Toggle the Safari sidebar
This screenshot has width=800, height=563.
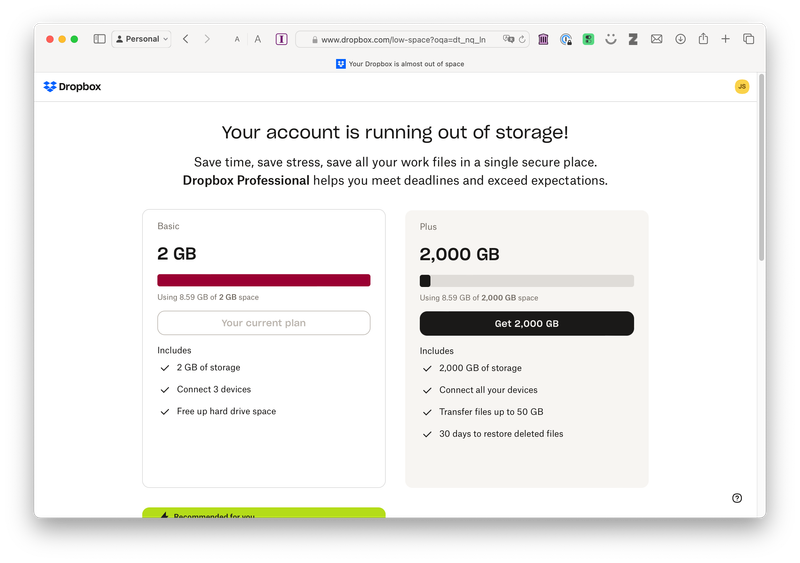pyautogui.click(x=100, y=39)
